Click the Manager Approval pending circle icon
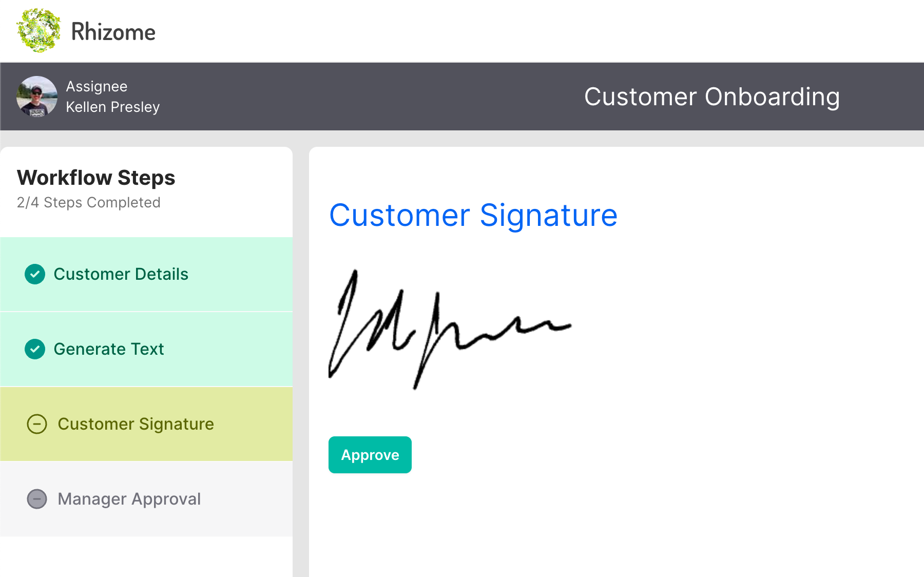924x577 pixels. tap(37, 499)
